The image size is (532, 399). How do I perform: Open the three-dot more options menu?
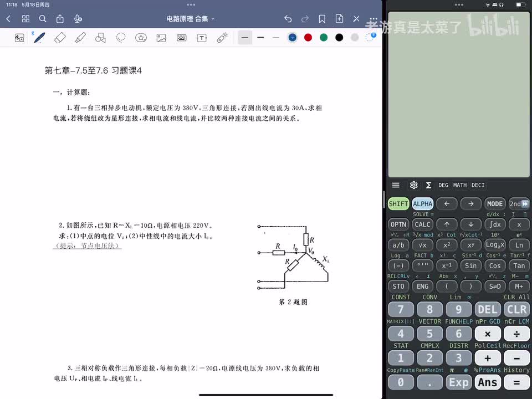coord(373,19)
